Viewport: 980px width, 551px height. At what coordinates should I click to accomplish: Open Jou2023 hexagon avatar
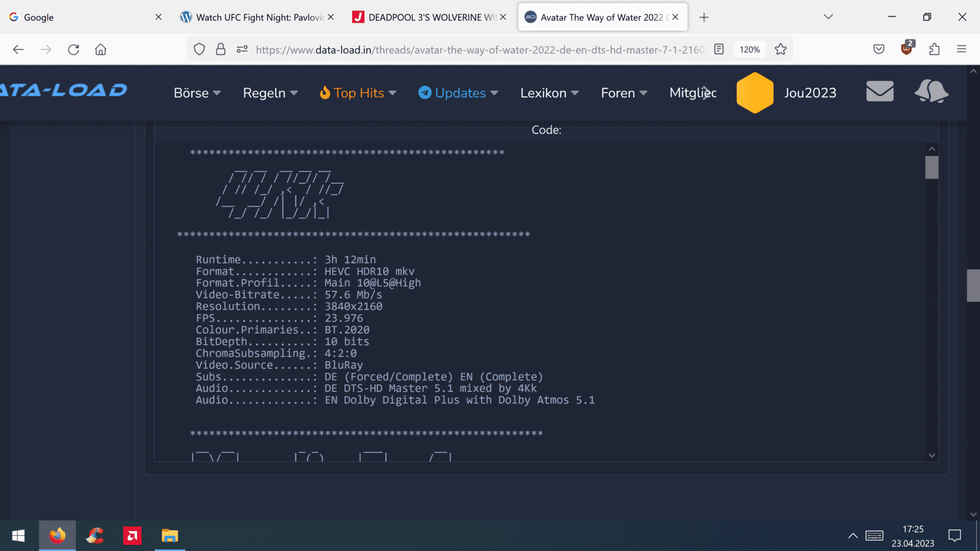click(755, 93)
